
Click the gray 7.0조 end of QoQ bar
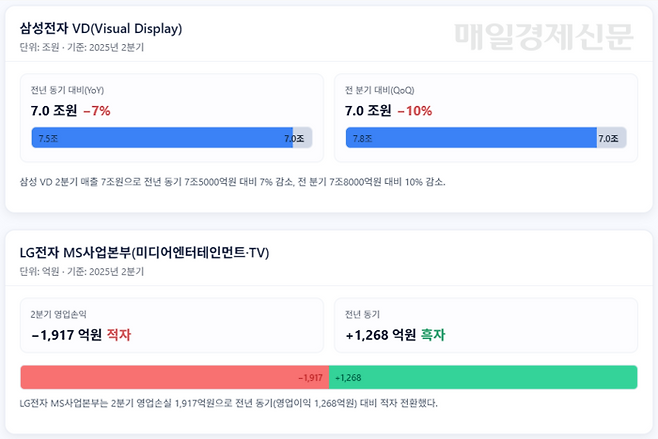(611, 139)
